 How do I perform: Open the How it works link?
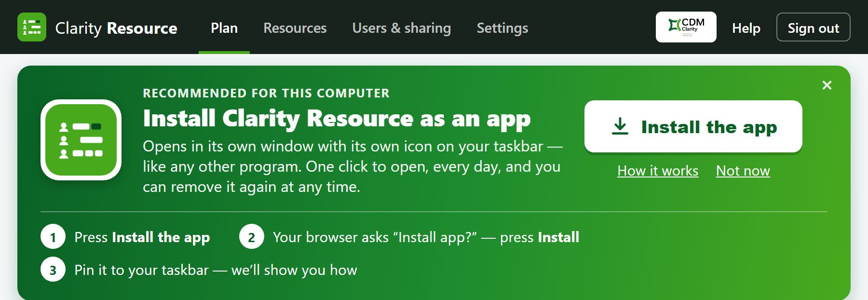point(658,171)
